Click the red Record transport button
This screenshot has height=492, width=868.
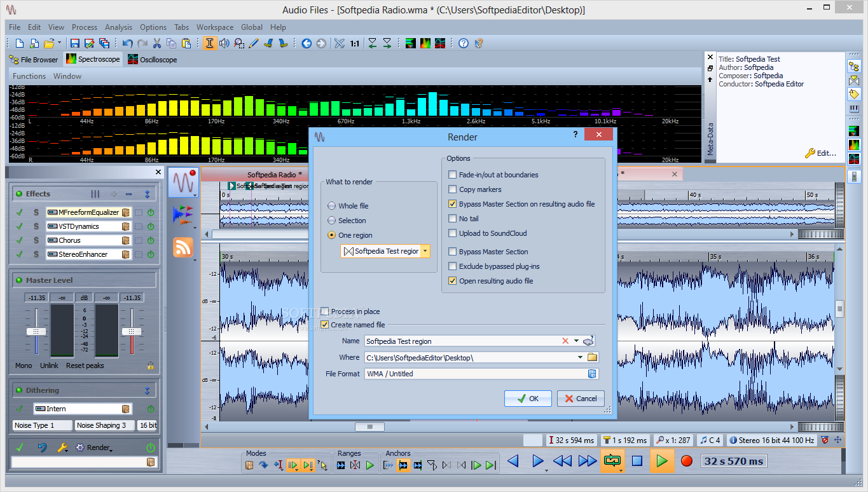click(x=686, y=461)
